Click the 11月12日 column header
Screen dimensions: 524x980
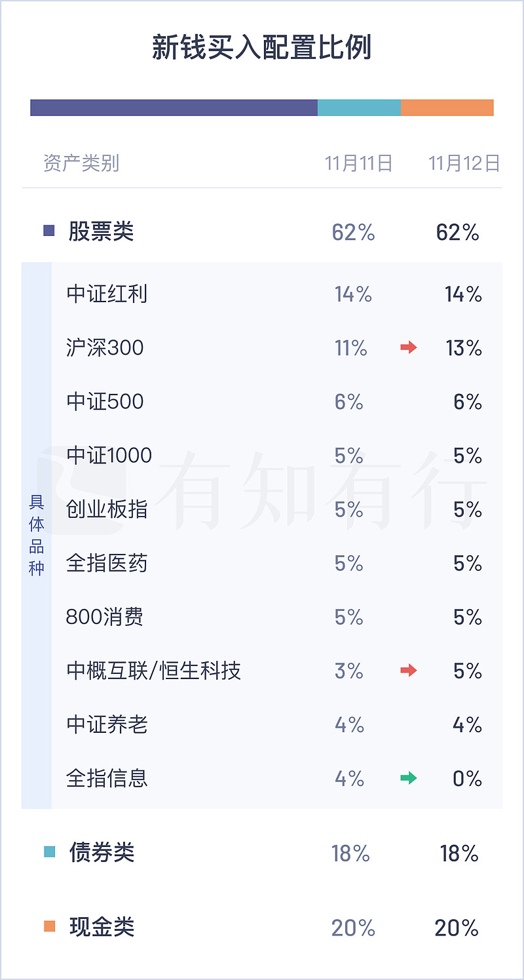[464, 163]
